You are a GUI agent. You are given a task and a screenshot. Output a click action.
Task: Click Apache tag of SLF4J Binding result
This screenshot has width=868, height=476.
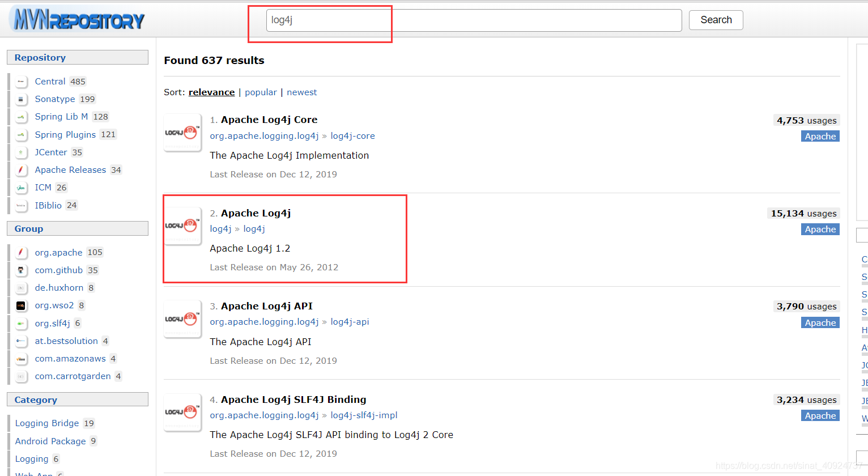(x=820, y=415)
